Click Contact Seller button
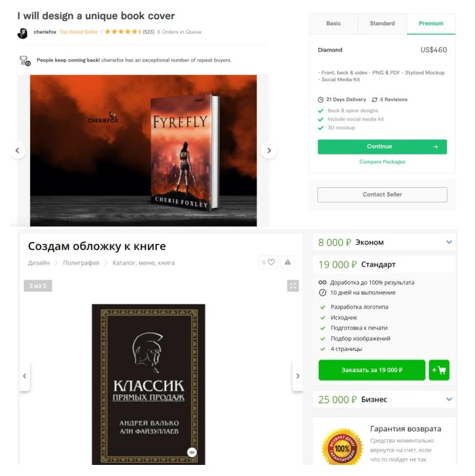The image size is (475, 476). point(382,195)
